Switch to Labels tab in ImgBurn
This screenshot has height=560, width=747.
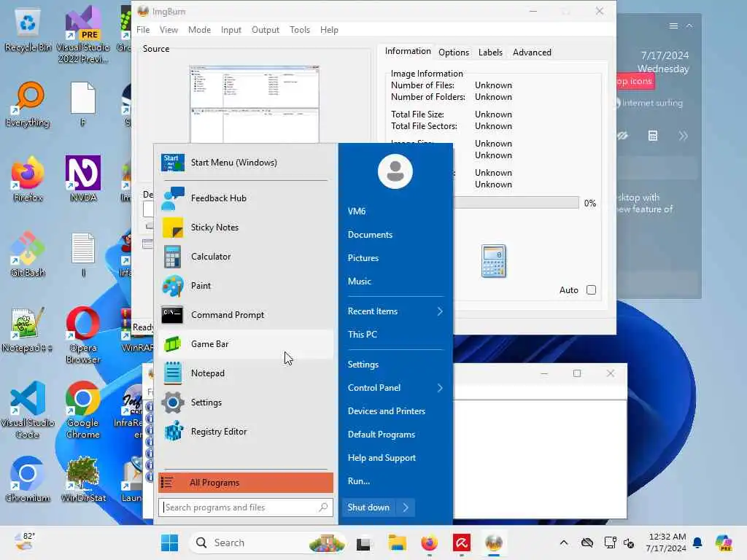point(490,52)
